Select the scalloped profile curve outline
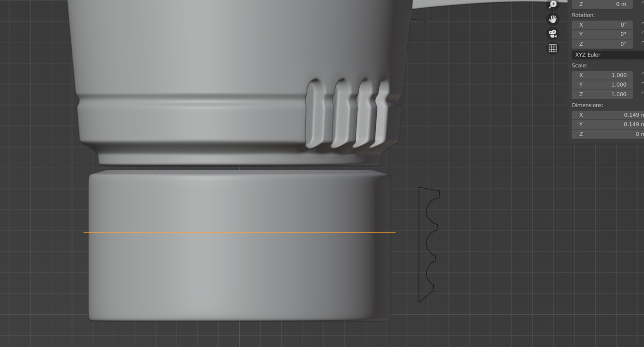 coord(429,245)
